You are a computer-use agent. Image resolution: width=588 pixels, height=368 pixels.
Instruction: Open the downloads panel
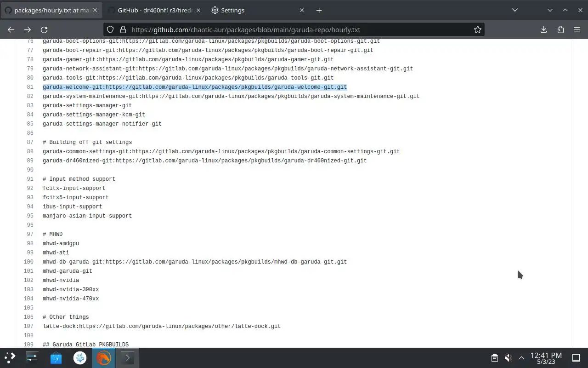pos(543,29)
